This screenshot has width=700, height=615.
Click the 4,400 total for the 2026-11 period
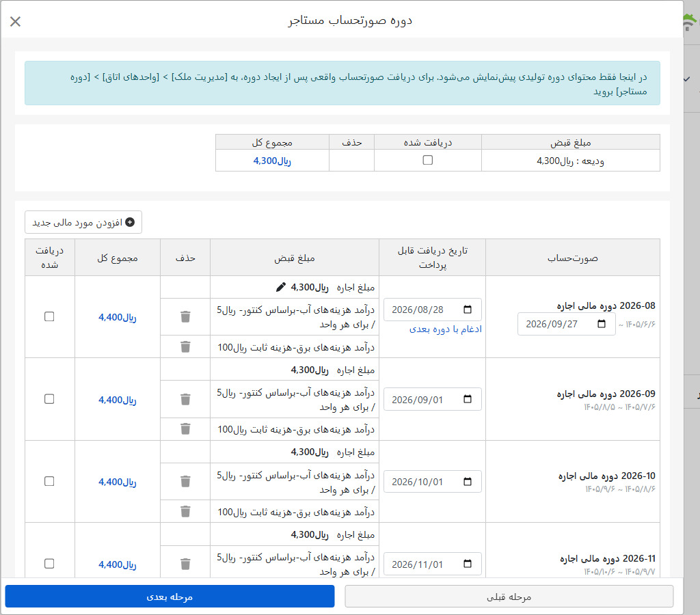118,564
